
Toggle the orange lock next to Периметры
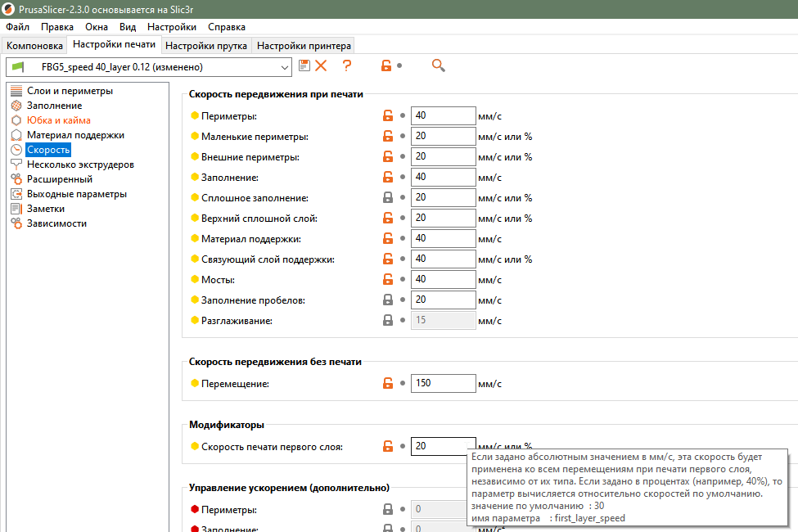pos(388,116)
